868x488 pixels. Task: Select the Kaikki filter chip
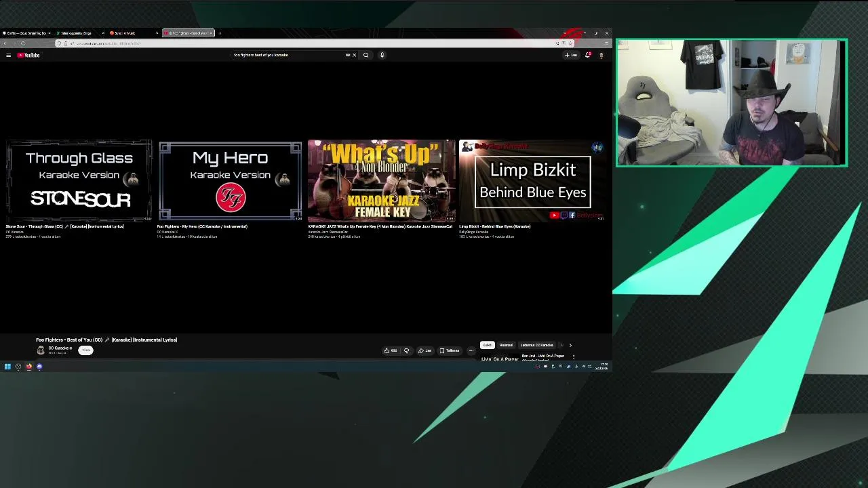[x=488, y=345]
